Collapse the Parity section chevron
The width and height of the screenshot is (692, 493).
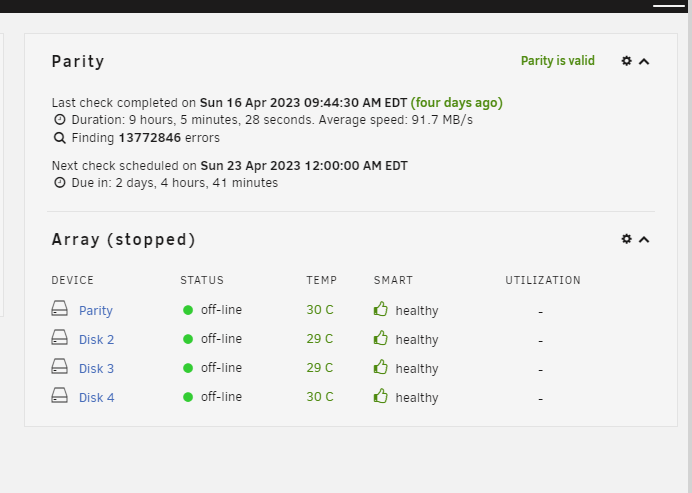point(644,61)
